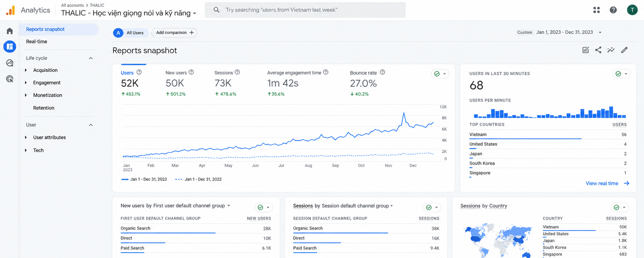Viewport: 644px width, 258px height.
Task: Open the Explore icon in sidebar
Action: coord(10,63)
